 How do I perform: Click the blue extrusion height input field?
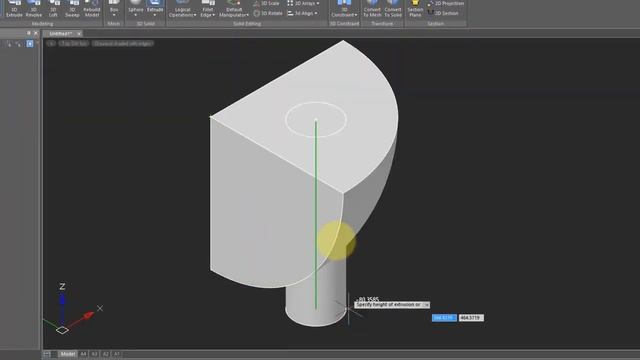tap(444, 318)
